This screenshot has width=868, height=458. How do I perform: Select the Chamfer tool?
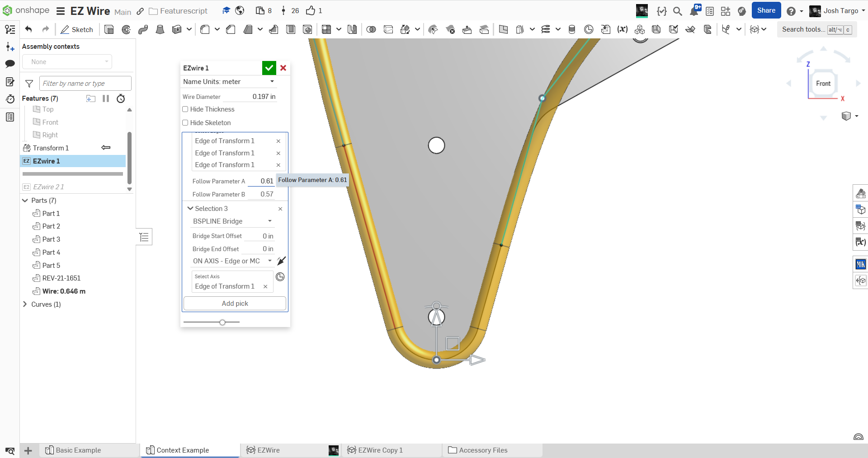coord(231,29)
